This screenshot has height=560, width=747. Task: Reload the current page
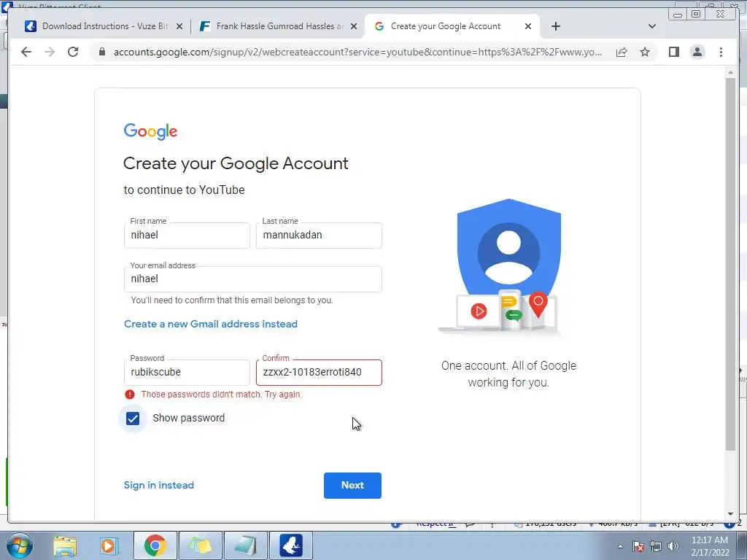73,52
